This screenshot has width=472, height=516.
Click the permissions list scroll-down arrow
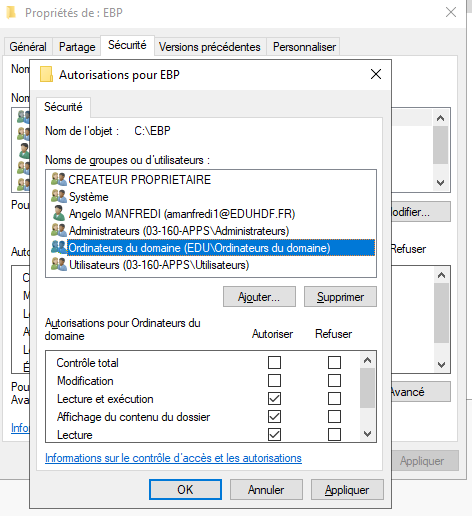click(367, 434)
